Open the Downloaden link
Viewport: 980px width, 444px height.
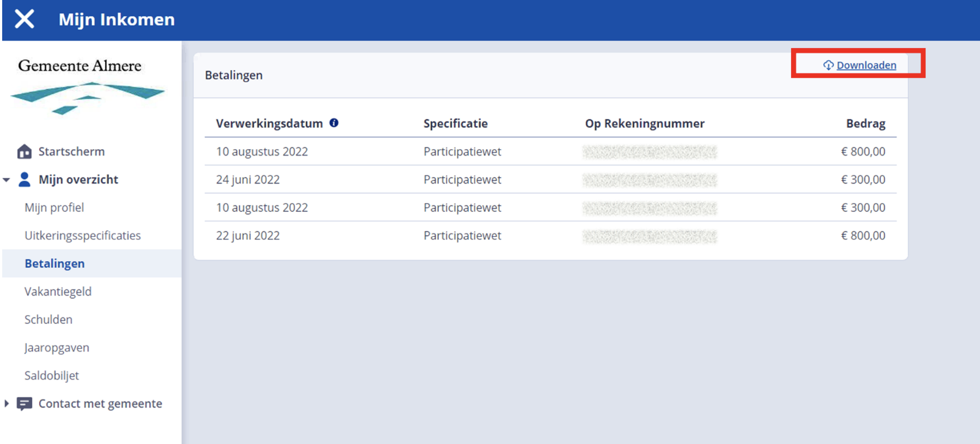coord(866,65)
